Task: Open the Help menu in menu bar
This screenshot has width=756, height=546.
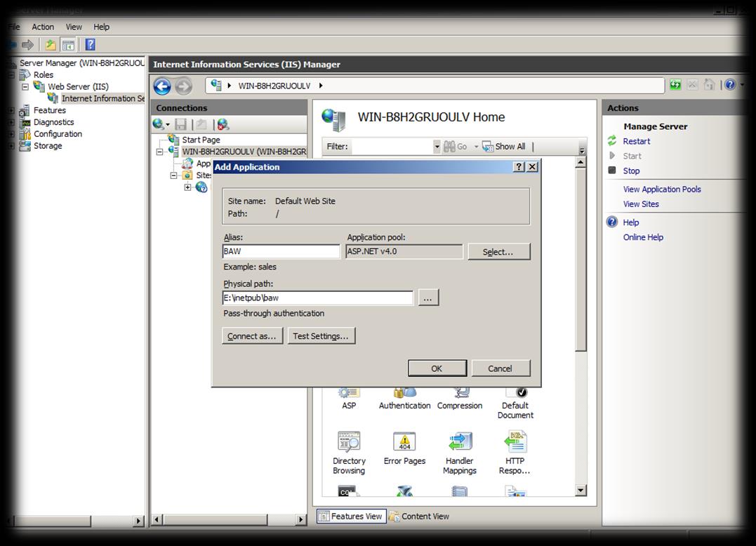Action: point(101,27)
